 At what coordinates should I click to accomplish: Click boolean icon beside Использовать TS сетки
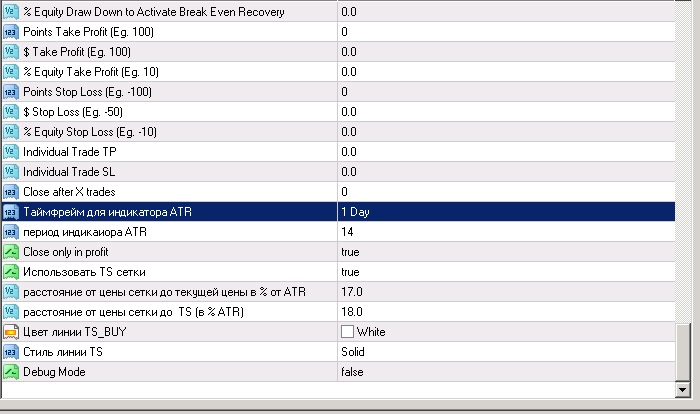point(11,272)
